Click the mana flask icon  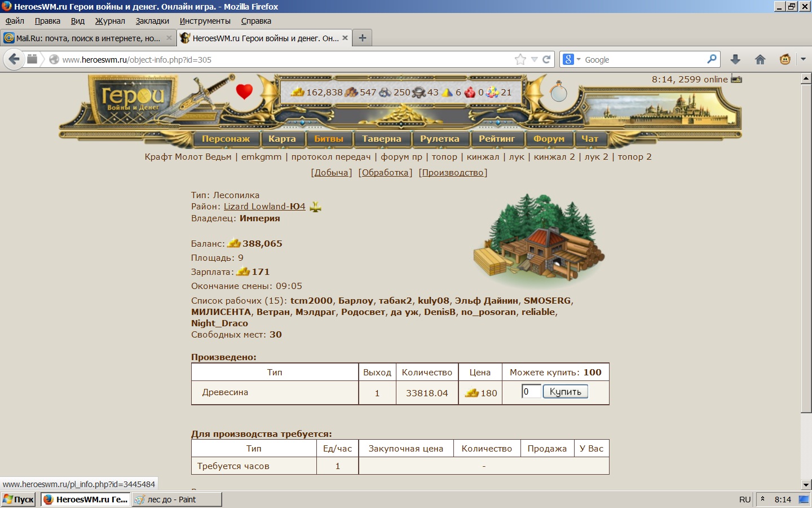click(558, 91)
